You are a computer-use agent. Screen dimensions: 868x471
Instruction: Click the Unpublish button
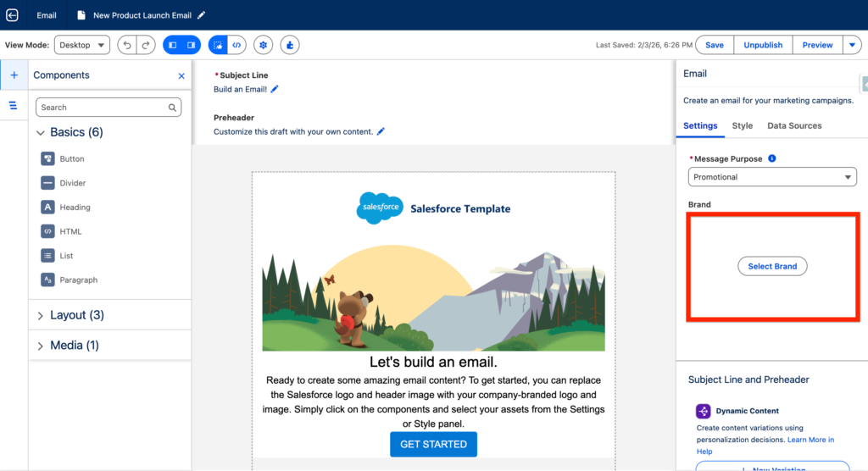(x=763, y=45)
